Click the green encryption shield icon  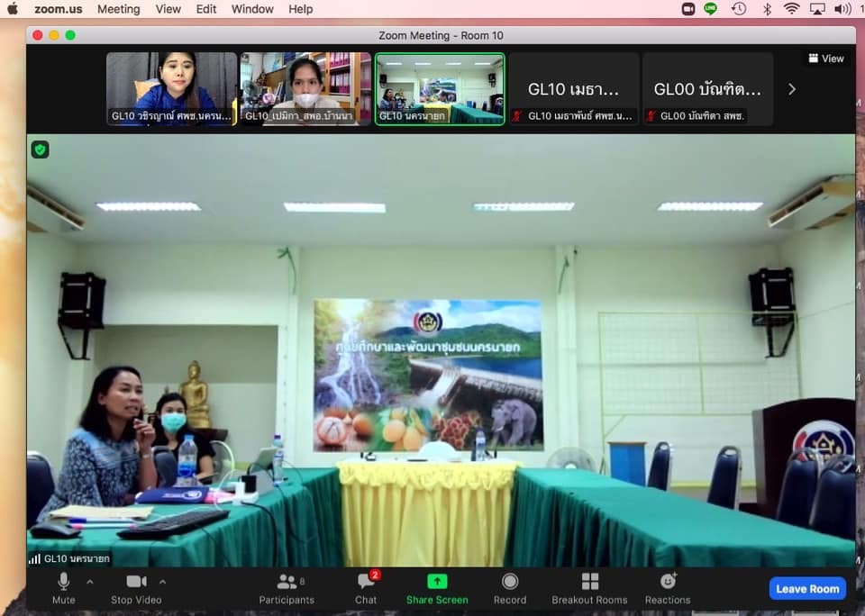pos(41,149)
